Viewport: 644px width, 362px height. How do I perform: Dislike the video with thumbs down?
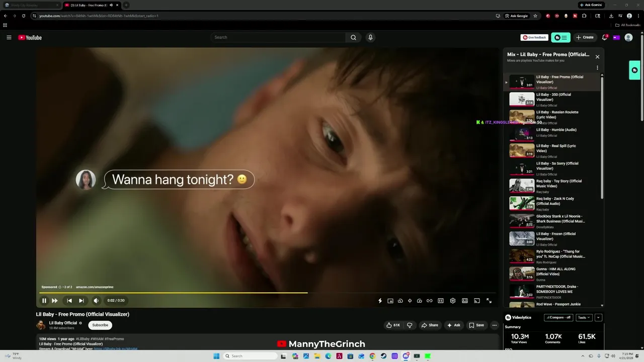[x=410, y=325]
